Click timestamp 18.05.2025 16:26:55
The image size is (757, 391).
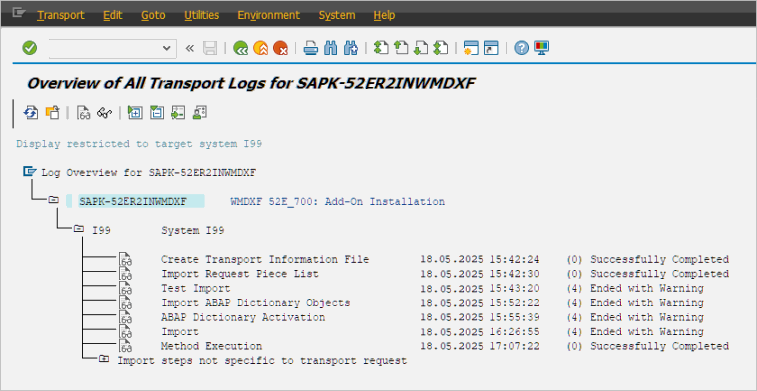point(480,332)
